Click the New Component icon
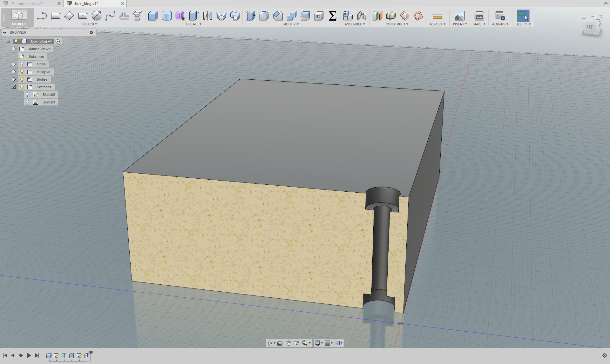 coord(348,16)
